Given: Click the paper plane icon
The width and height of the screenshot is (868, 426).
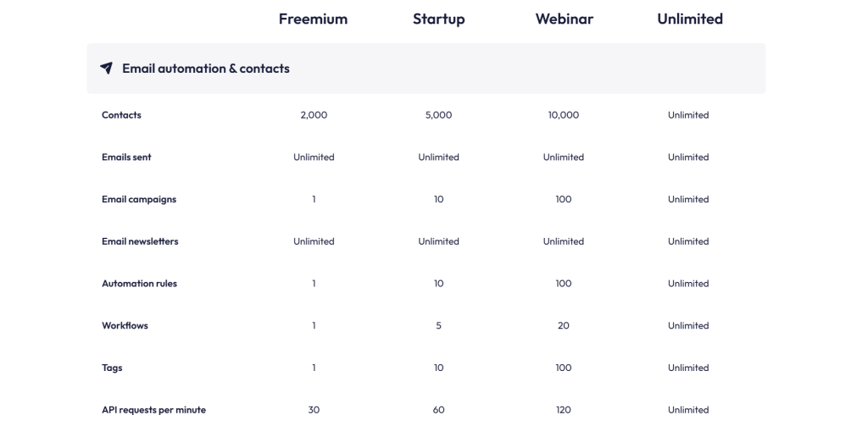Looking at the screenshot, I should [106, 69].
